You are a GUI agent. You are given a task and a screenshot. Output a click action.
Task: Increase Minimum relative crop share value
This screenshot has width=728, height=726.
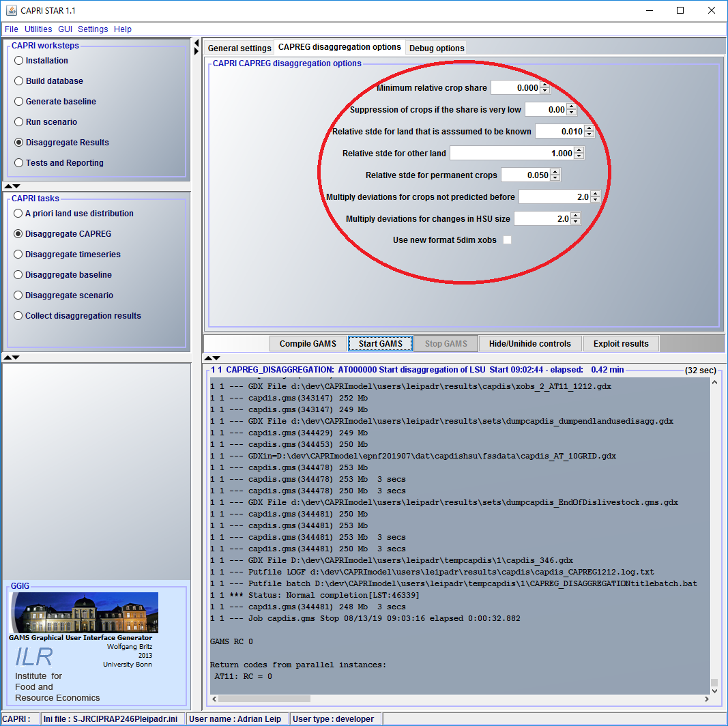tap(544, 85)
